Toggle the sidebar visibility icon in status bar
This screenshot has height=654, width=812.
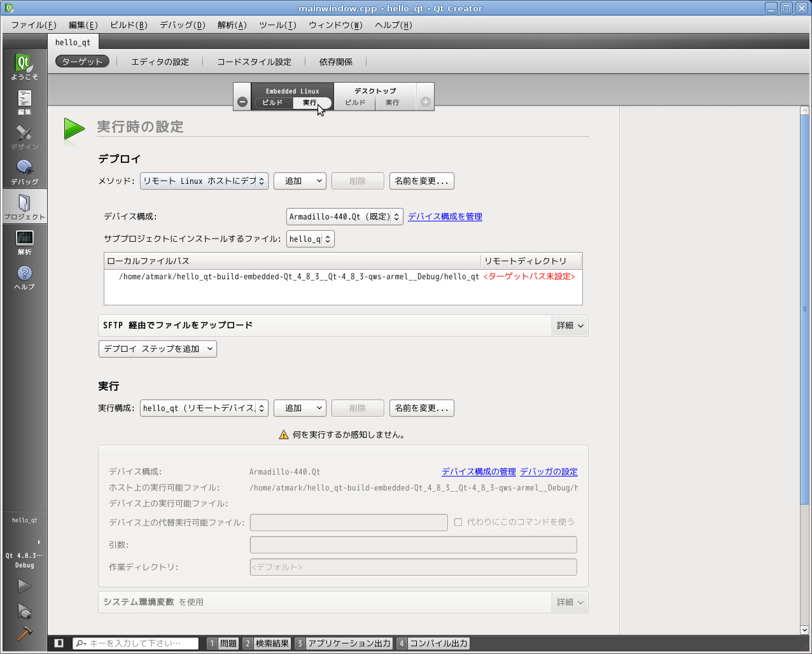click(59, 643)
